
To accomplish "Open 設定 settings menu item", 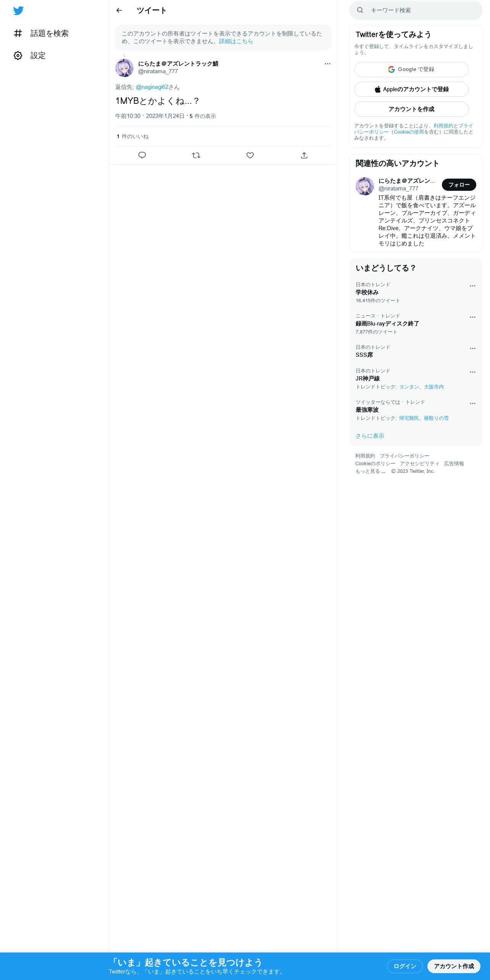I will pyautogui.click(x=30, y=56).
